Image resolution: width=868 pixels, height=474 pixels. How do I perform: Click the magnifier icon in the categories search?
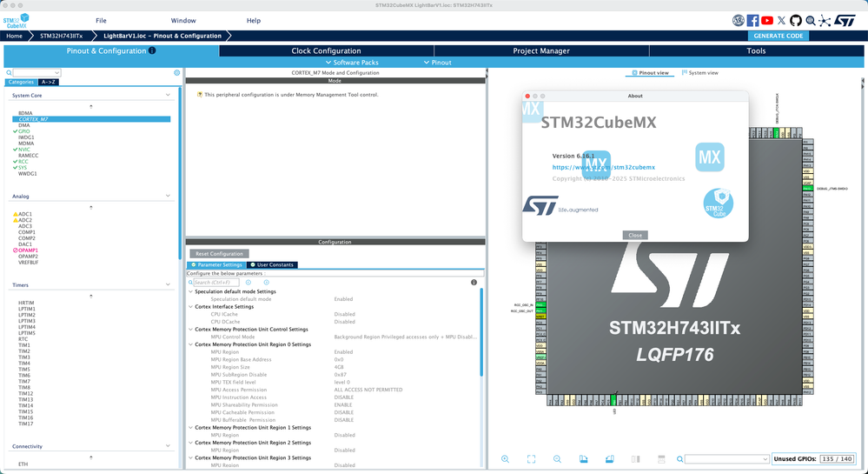9,73
